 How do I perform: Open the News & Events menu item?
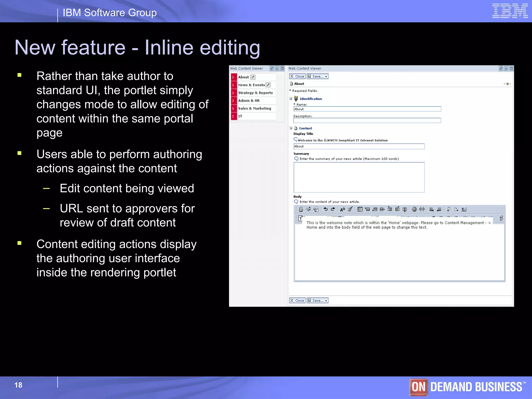coord(251,85)
